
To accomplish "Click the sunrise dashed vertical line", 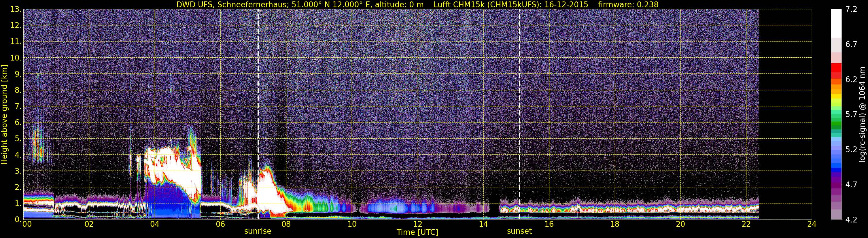I will [258, 114].
